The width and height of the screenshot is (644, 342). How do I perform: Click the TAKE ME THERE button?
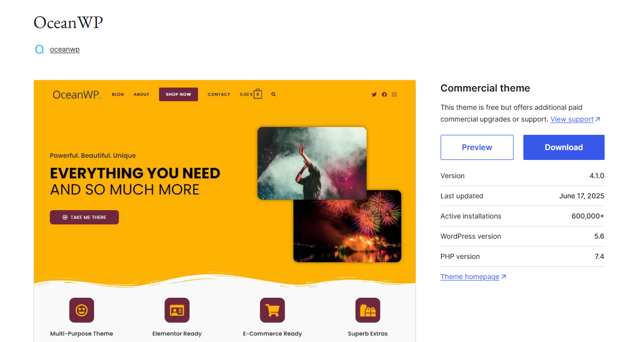pos(84,217)
